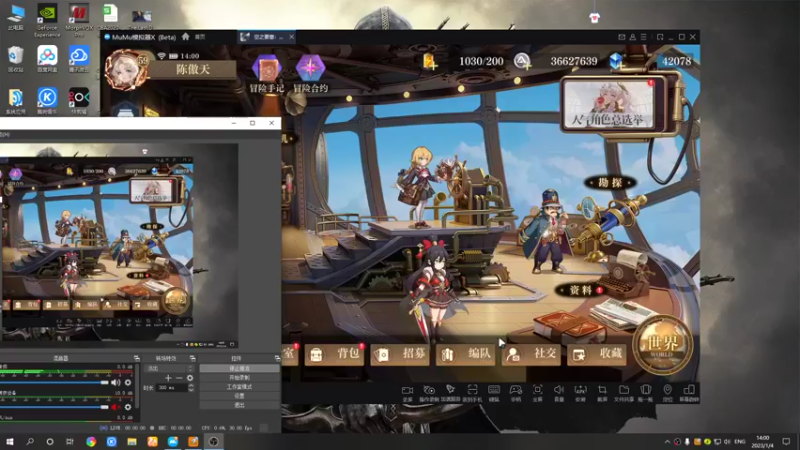Open GeForce Experience desktop shortcut

47,20
